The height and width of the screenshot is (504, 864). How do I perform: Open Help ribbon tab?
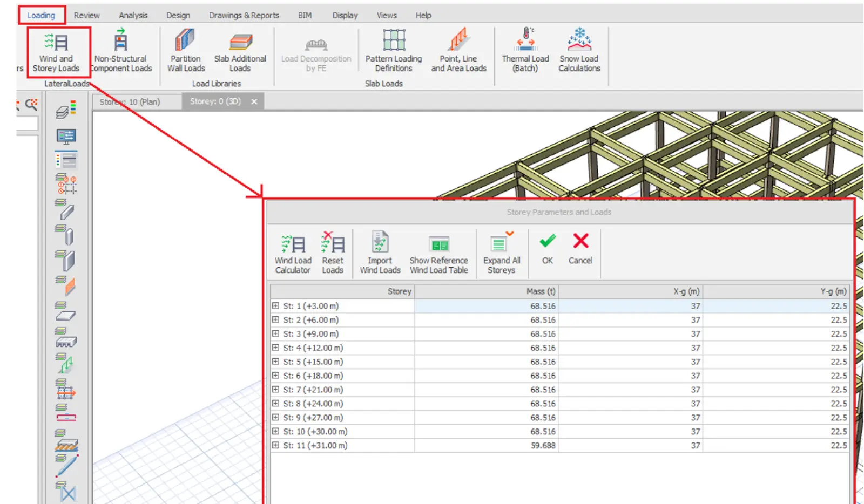[x=423, y=15]
